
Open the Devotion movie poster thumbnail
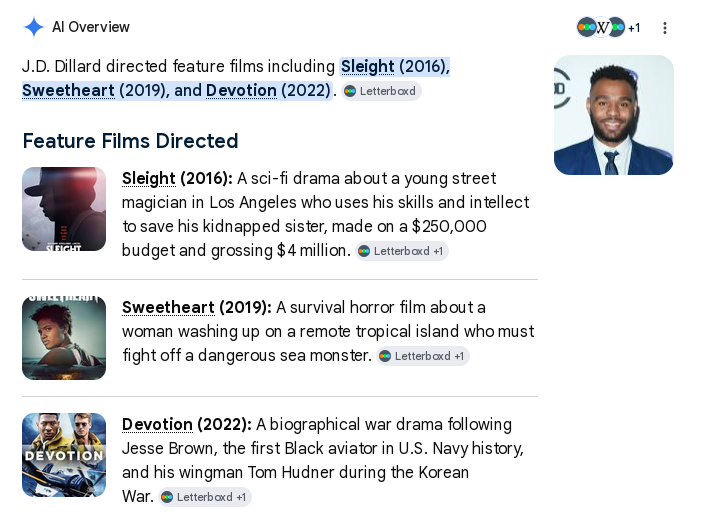[64, 455]
